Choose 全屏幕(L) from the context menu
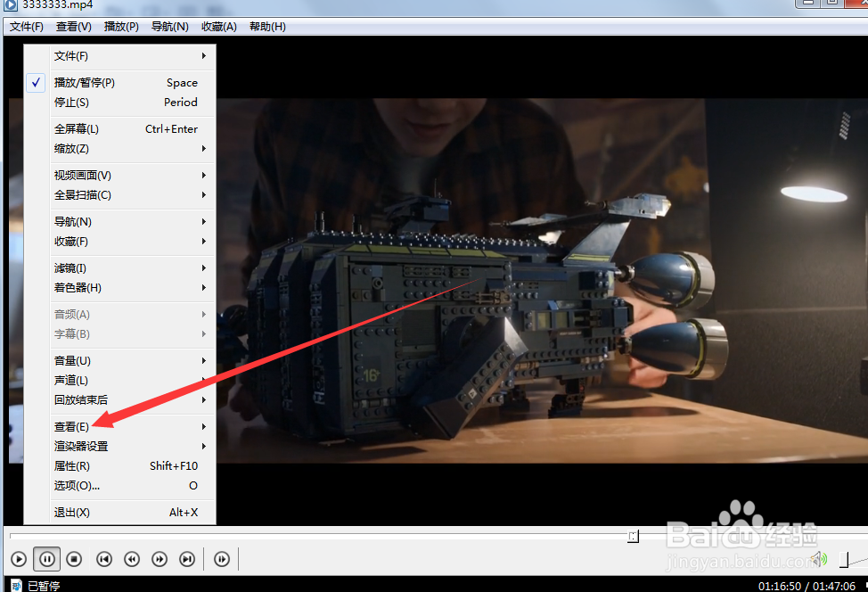Image resolution: width=868 pixels, height=592 pixels. point(119,129)
